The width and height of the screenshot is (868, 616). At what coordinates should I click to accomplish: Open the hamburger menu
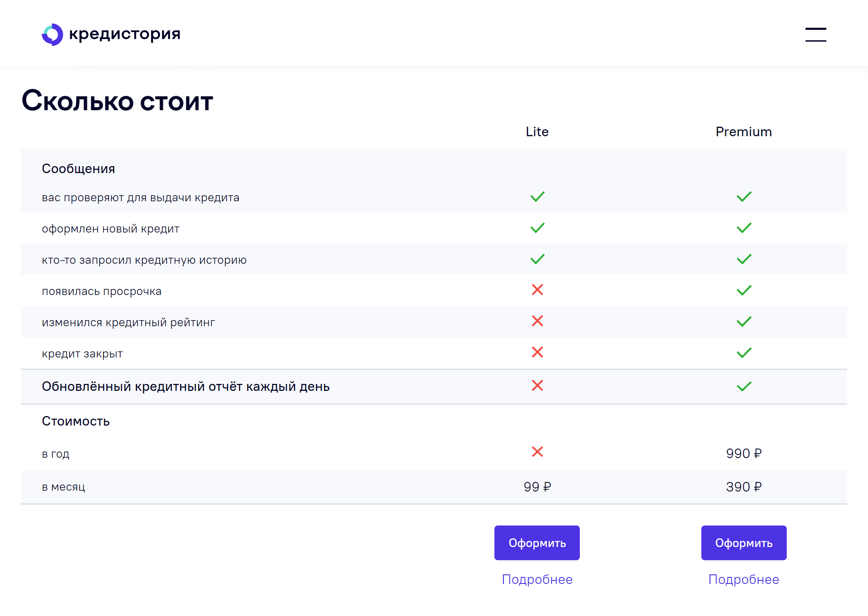[815, 35]
